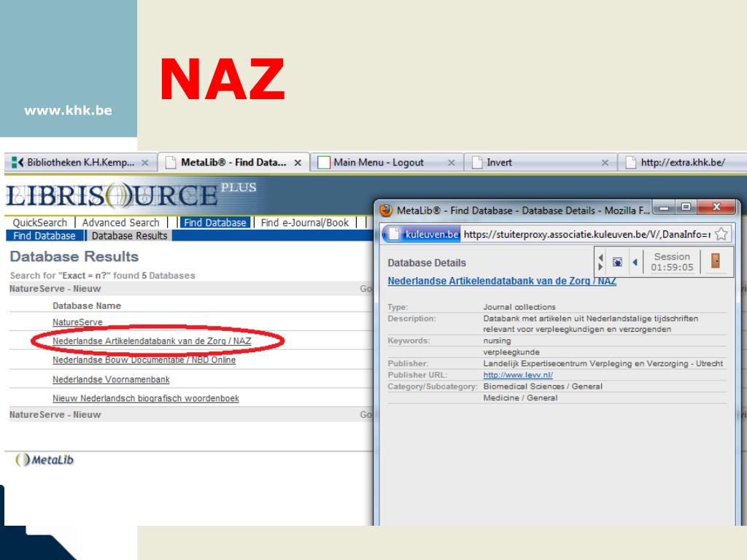Visit the publisher URL www.levv.nl
The image size is (747, 560).
[518, 375]
